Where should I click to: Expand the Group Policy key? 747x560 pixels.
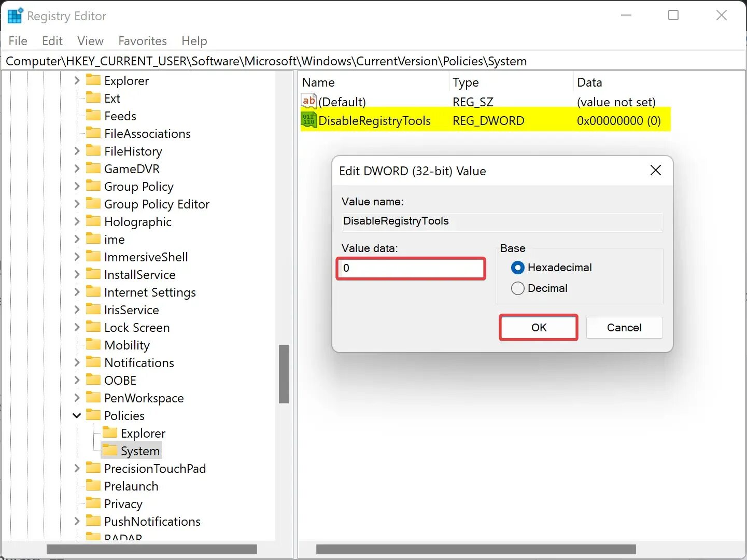[77, 186]
